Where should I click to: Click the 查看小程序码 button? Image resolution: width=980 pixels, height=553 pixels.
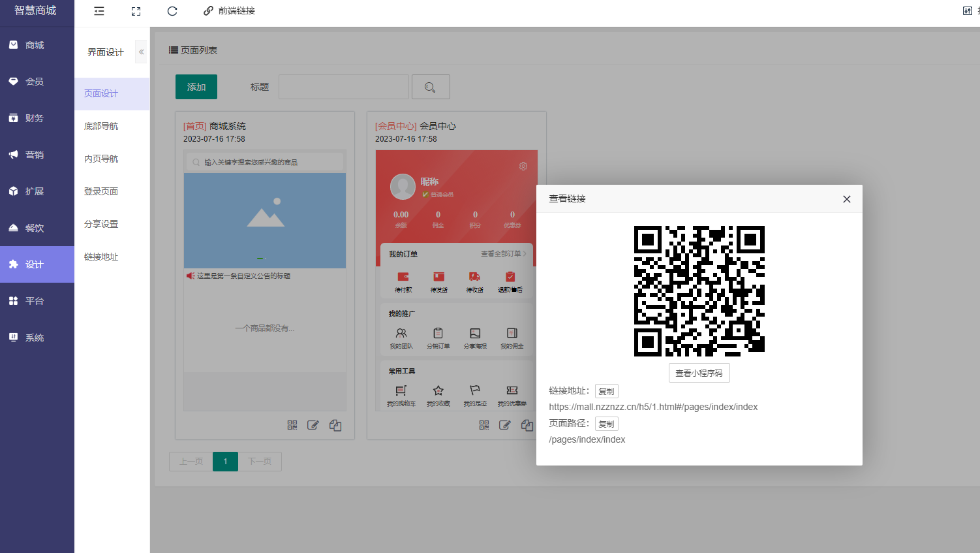coord(699,373)
